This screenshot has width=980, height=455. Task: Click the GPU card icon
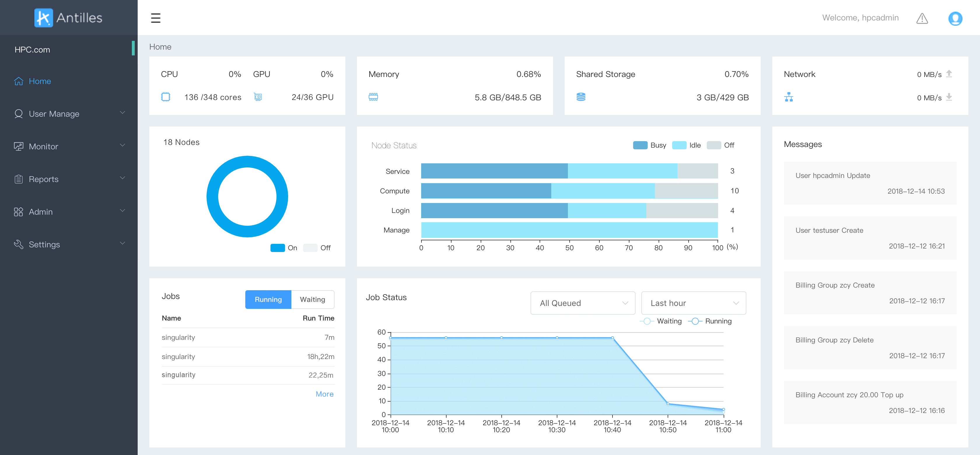pos(258,97)
